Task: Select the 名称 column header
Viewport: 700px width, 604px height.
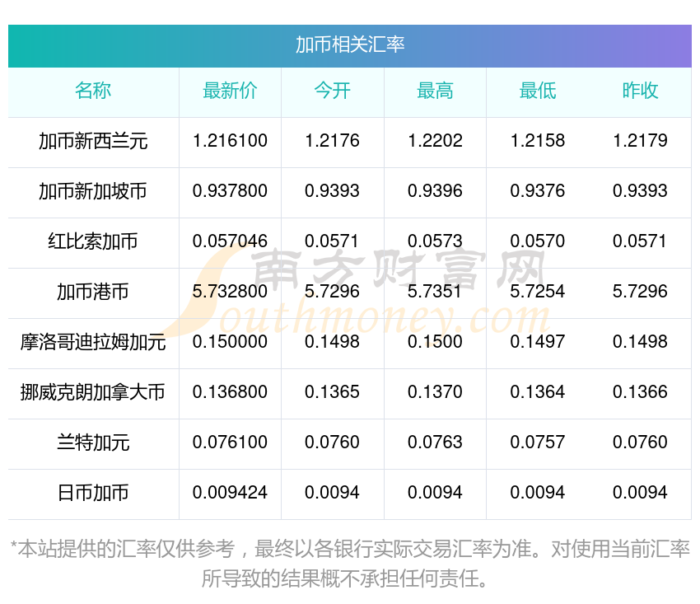Action: point(93,91)
